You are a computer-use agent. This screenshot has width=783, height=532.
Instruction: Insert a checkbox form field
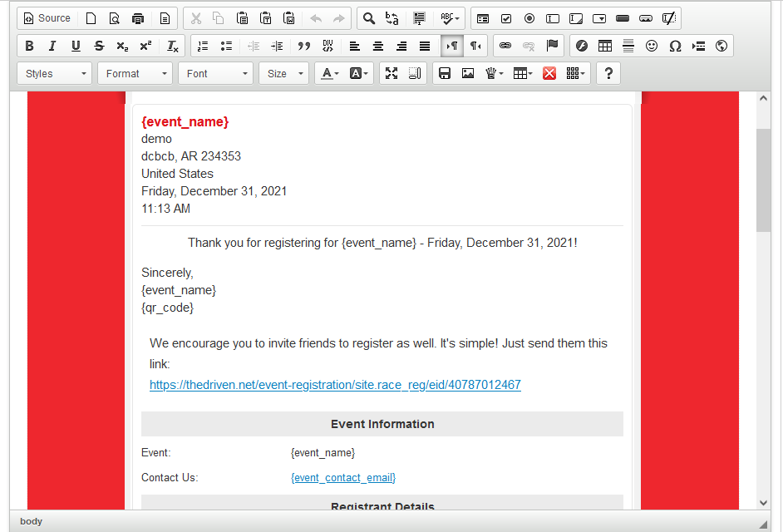(506, 18)
